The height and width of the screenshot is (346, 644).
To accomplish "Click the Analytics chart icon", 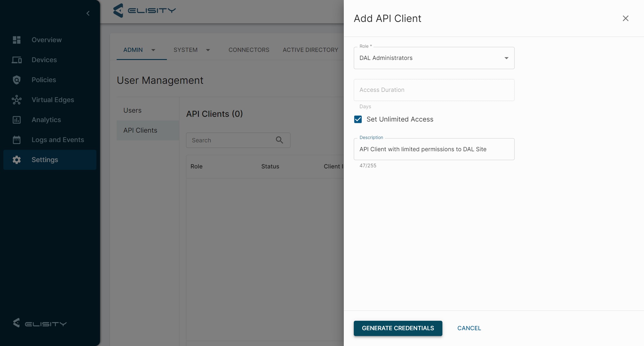I will click(17, 120).
